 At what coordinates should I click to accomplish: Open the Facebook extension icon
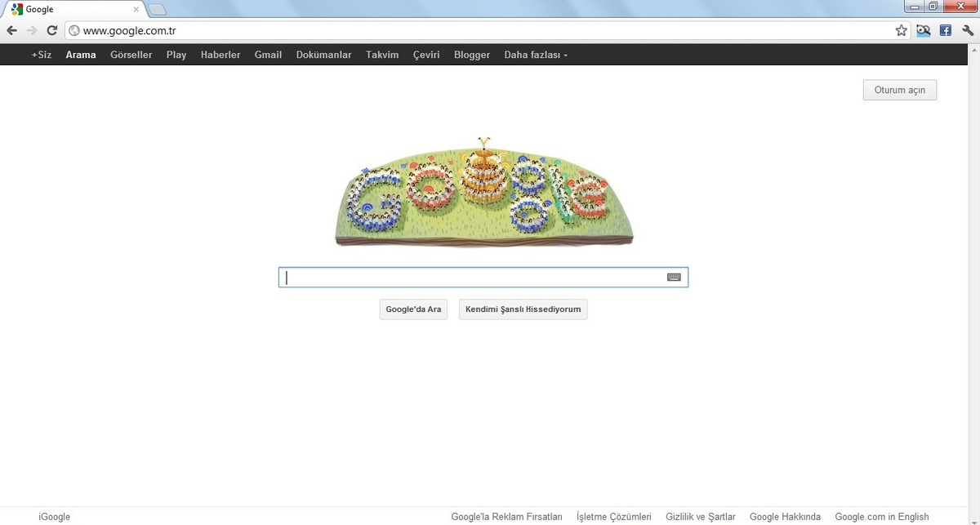pyautogui.click(x=946, y=30)
